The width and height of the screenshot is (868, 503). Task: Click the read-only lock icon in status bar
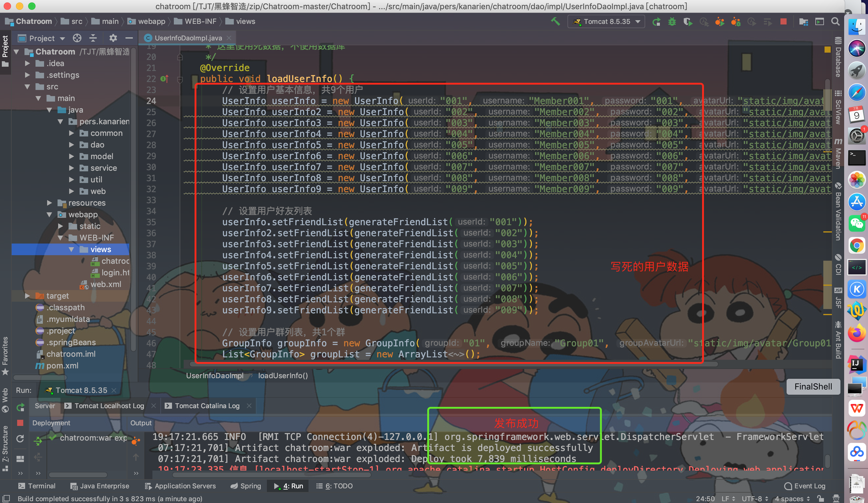(821, 498)
